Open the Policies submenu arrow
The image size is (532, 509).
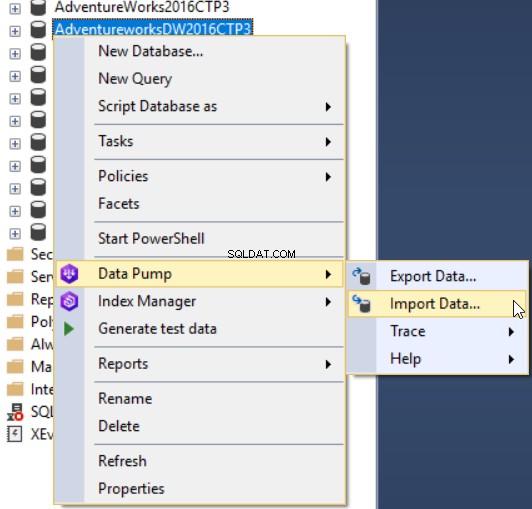328,177
